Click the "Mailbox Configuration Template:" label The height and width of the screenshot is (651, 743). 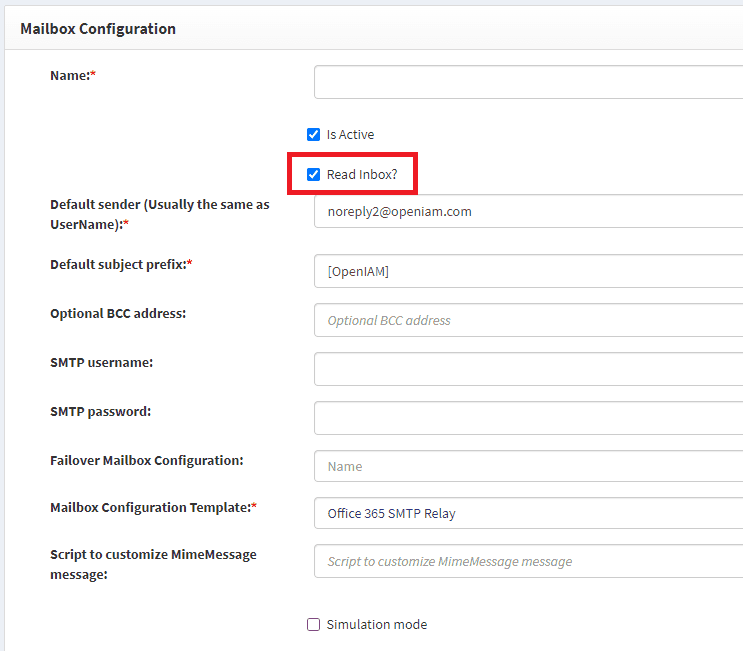[150, 508]
